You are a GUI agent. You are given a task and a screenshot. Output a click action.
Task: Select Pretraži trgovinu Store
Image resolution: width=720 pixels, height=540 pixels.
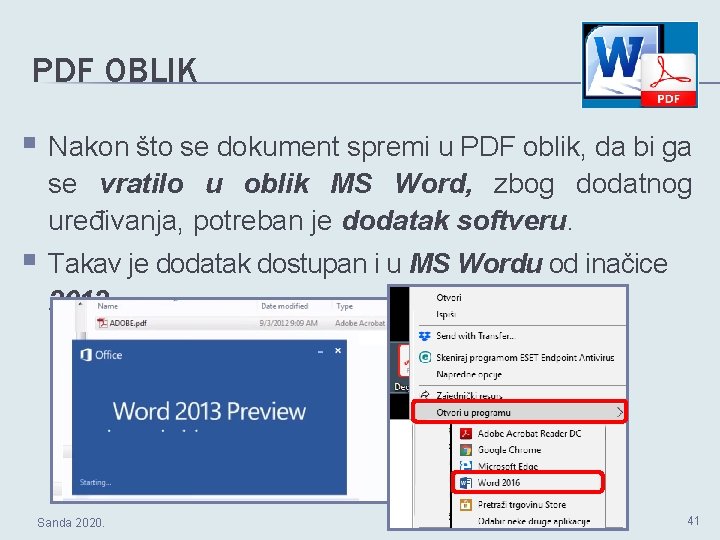click(522, 505)
